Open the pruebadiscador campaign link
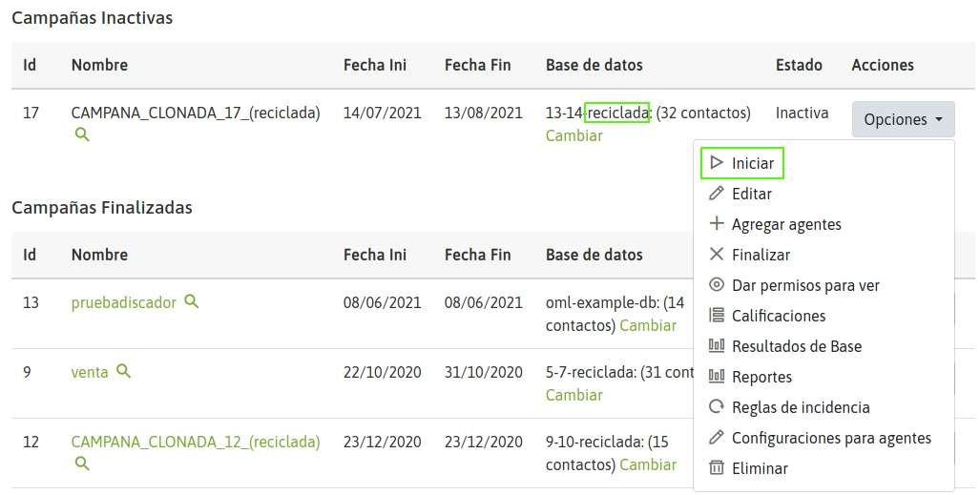Screen dimensions: 980x495 124,302
